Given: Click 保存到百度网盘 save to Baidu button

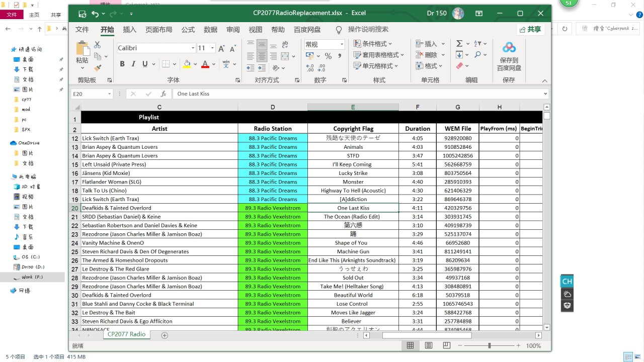Looking at the screenshot, I should tap(509, 57).
